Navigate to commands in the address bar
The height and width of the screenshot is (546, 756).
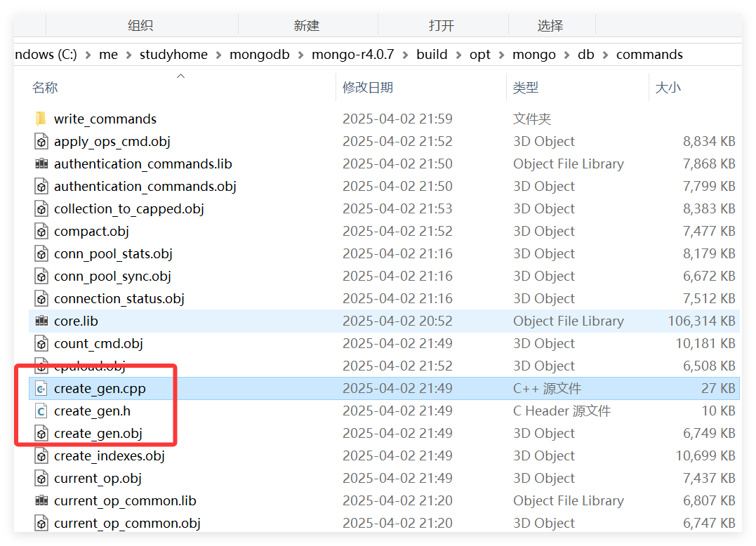[649, 55]
